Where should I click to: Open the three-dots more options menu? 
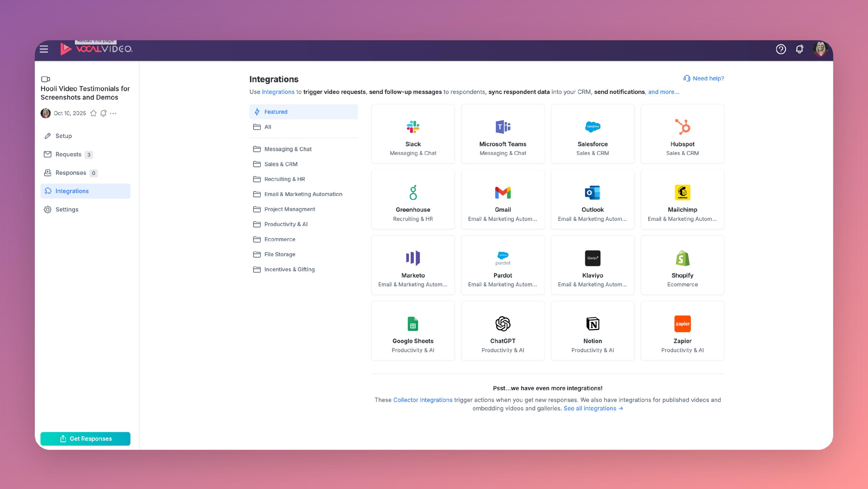(113, 113)
